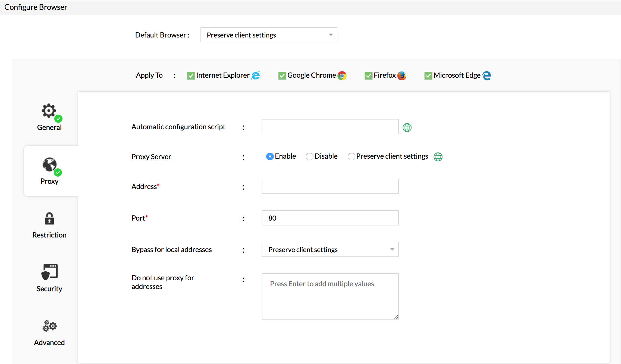Screen dimensions: 621x364
Task: Open the Security shield section
Action: coord(49,272)
